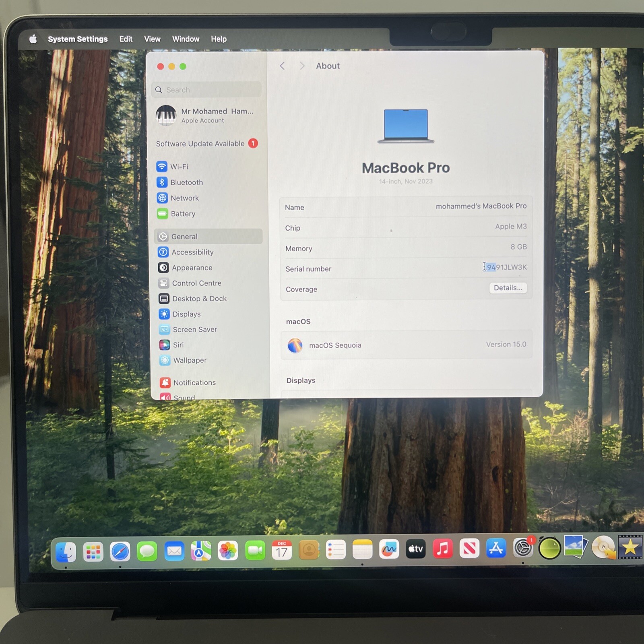The image size is (644, 644).
Task: Click the MacBook Pro laptop image
Action: tap(406, 126)
